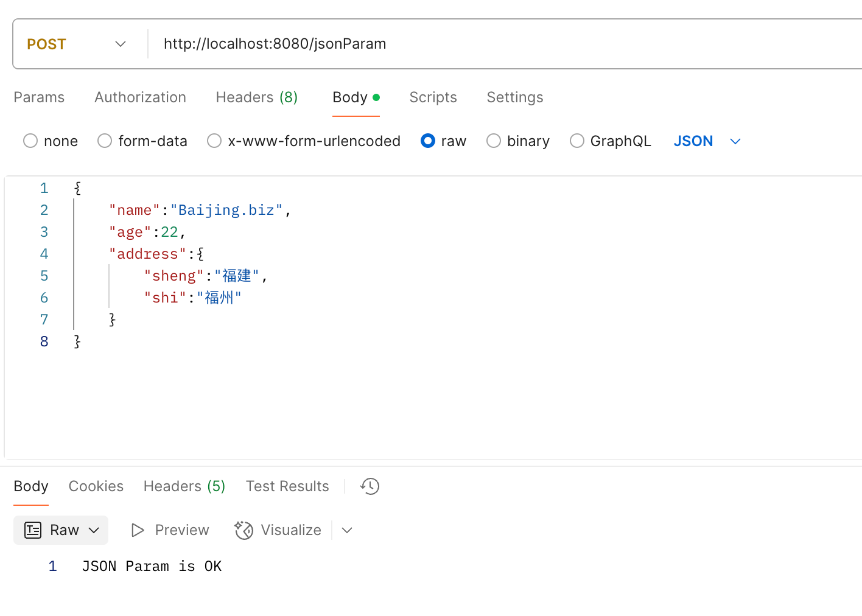Click the "address" key in editor
The width and height of the screenshot is (862, 616).
pyautogui.click(x=147, y=254)
